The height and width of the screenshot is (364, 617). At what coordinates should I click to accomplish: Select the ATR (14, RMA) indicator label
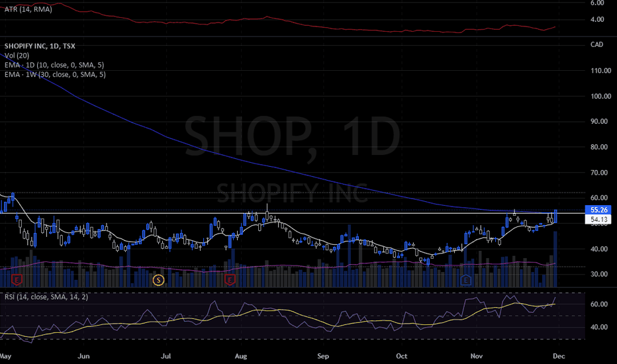pyautogui.click(x=28, y=9)
